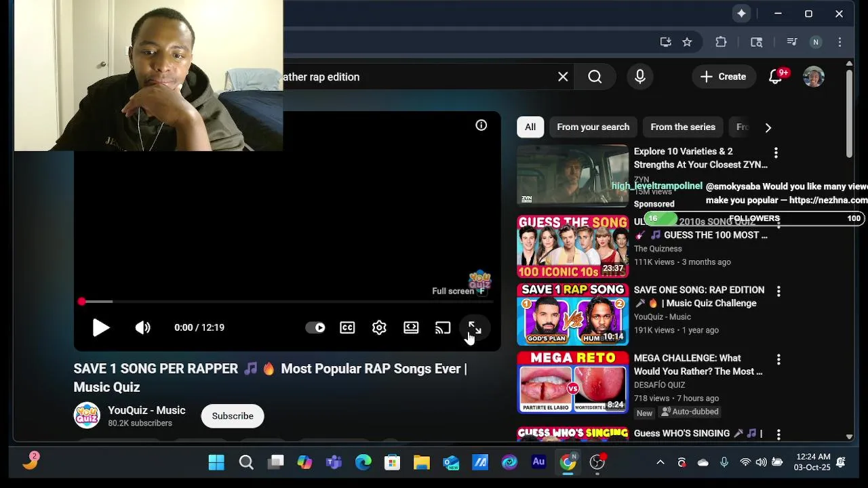Mute the video with the speaker icon

(x=142, y=327)
